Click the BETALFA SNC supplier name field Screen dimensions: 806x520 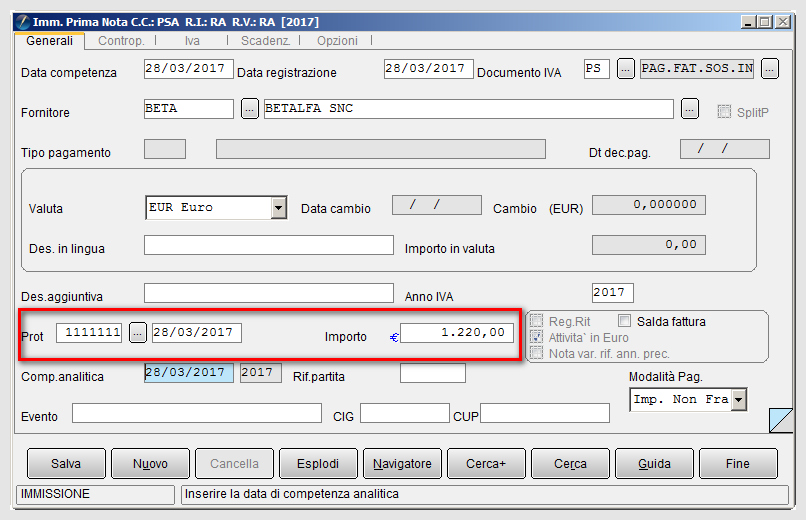point(469,108)
